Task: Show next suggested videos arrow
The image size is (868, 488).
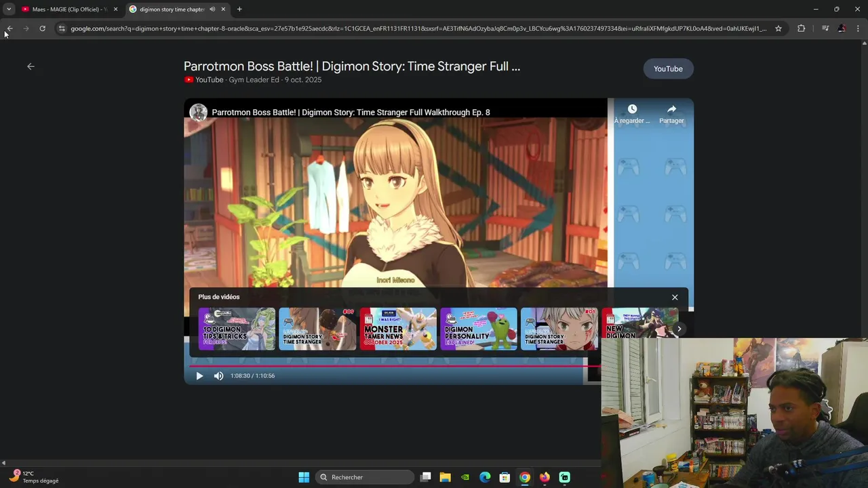Action: pyautogui.click(x=679, y=329)
